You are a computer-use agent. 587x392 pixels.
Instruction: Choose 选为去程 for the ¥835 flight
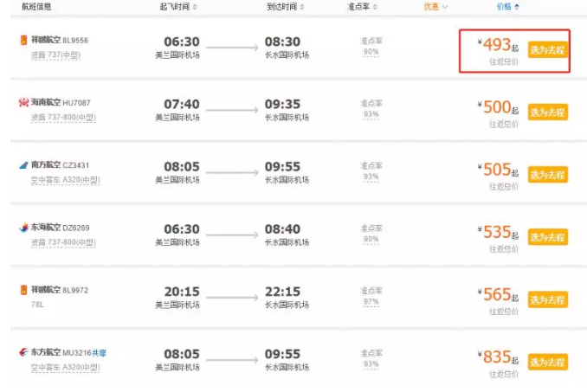pos(547,362)
